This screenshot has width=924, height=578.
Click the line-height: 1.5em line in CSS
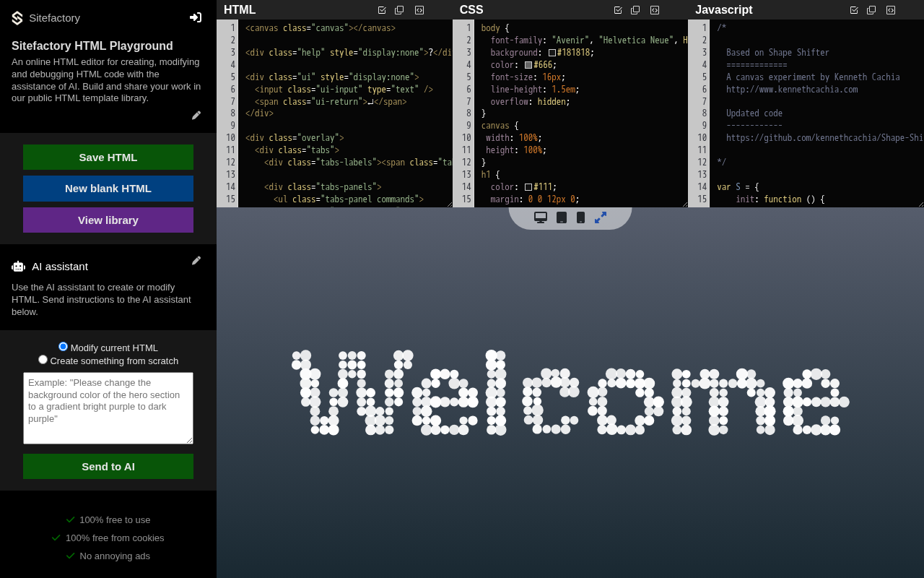click(535, 90)
